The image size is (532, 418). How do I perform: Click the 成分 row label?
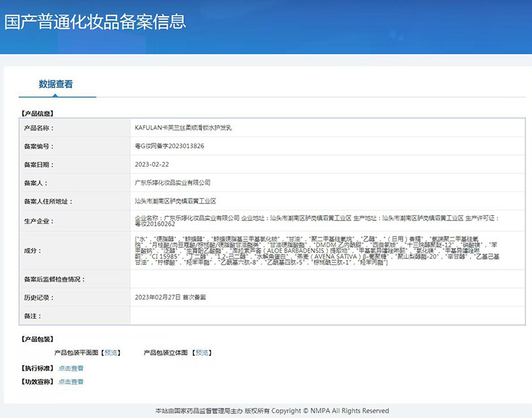32,251
